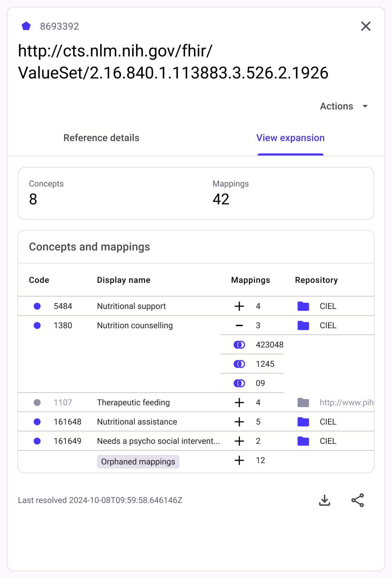
Task: Click the CIEL folder icon for Nutritional assistance
Action: coord(303,422)
